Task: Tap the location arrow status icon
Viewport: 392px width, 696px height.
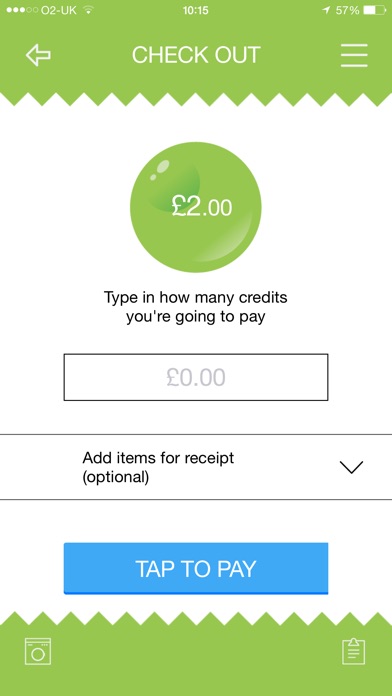Action: (327, 10)
